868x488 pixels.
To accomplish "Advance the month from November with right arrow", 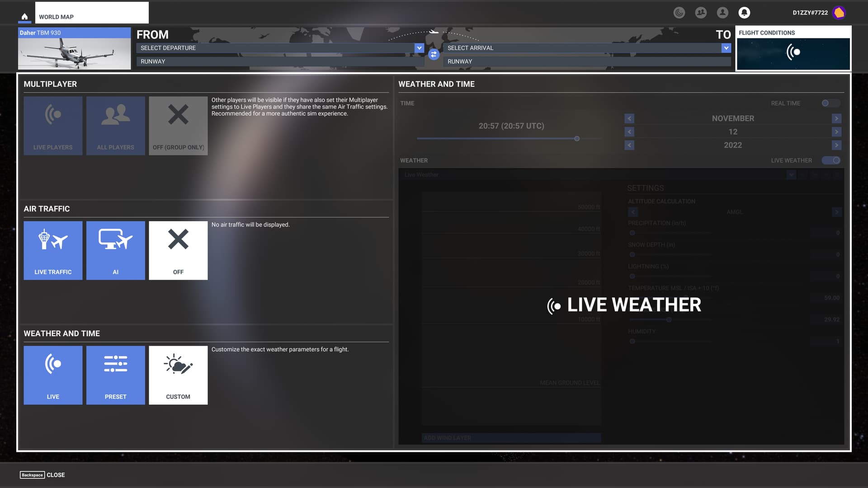I will pyautogui.click(x=837, y=118).
